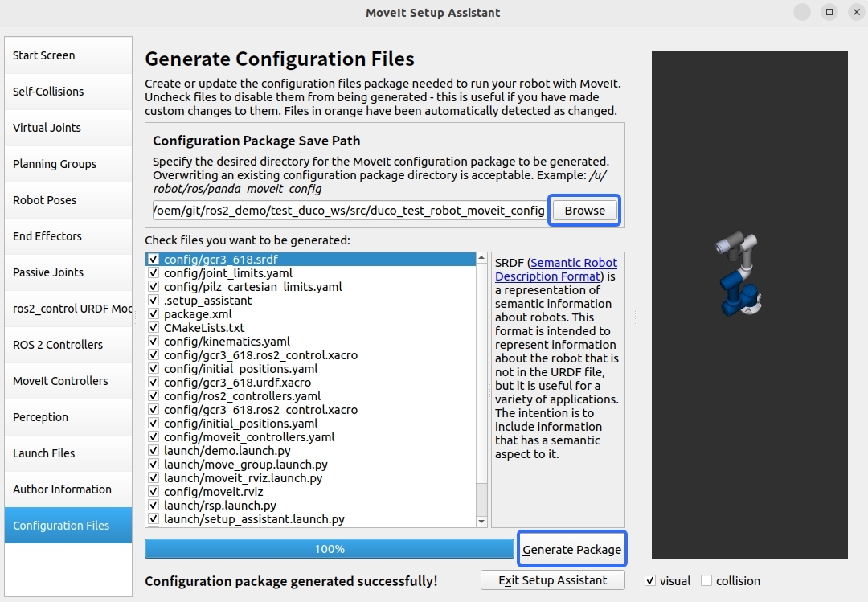Click the Browse button for the save path
868x602 pixels.
click(x=584, y=211)
